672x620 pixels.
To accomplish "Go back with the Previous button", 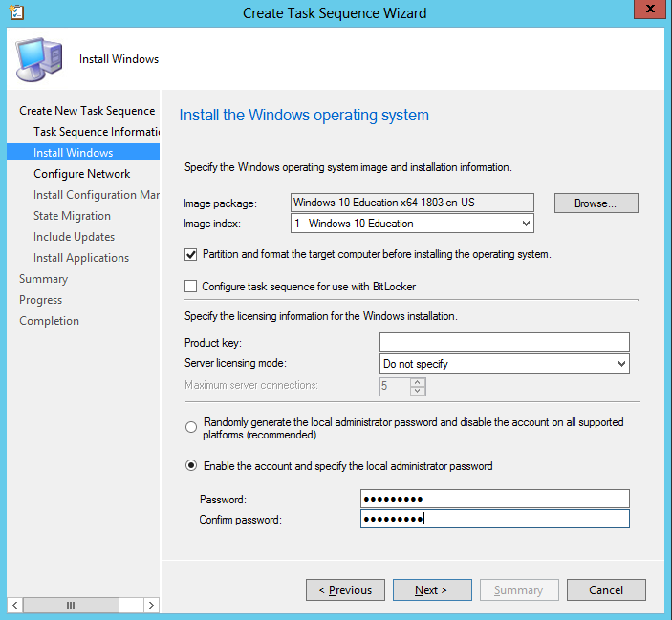I will coord(345,590).
